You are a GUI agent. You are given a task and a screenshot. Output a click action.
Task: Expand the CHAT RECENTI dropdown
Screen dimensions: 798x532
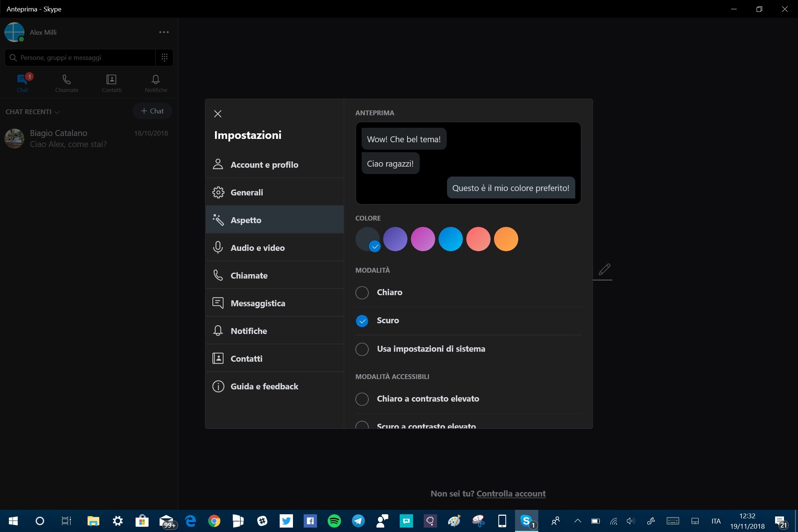33,112
